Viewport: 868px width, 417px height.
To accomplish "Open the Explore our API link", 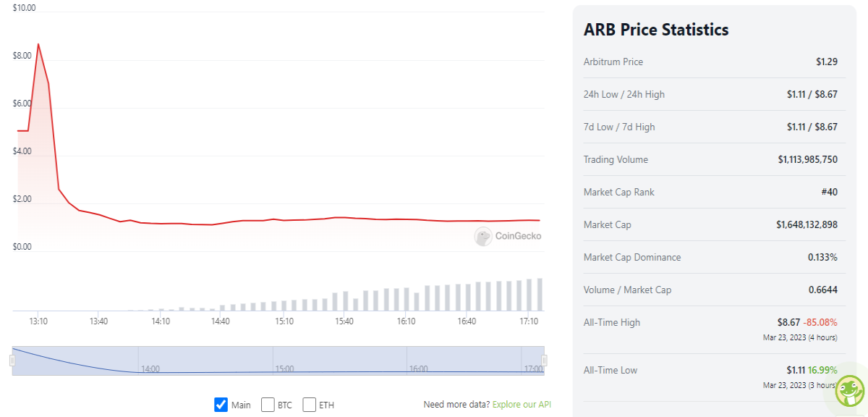I will pyautogui.click(x=522, y=404).
